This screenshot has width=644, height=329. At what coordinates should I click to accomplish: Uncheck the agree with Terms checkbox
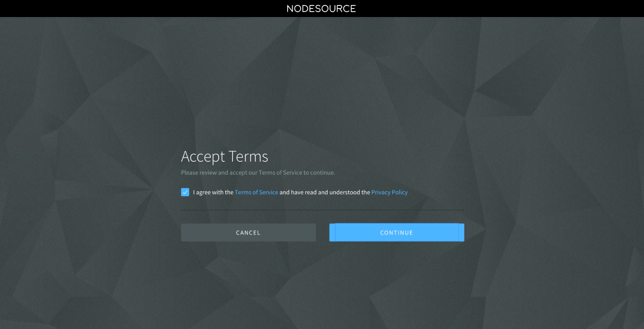click(x=185, y=192)
